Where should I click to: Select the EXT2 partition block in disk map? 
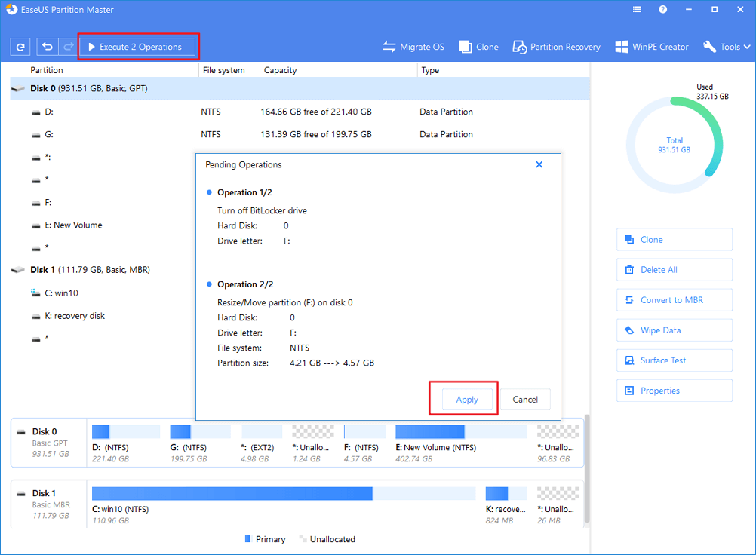[261, 443]
